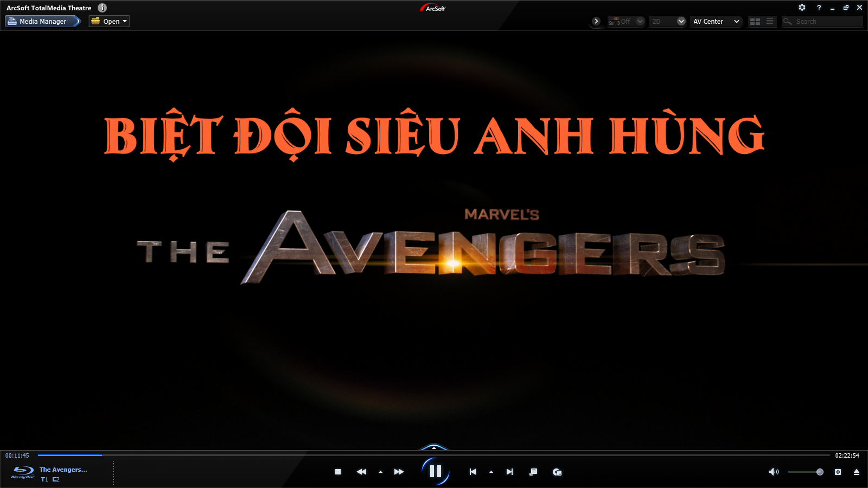Set volume using the volume slider
868x488 pixels.
tap(806, 472)
